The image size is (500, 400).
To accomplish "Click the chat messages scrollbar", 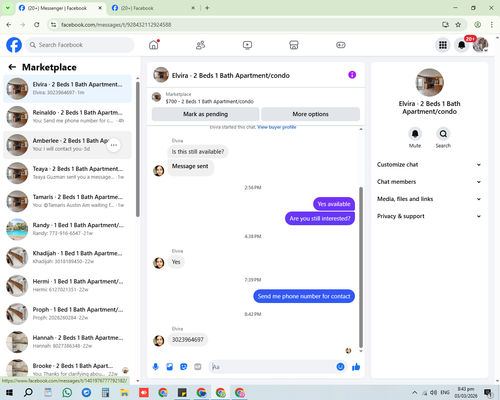I will coord(361,267).
